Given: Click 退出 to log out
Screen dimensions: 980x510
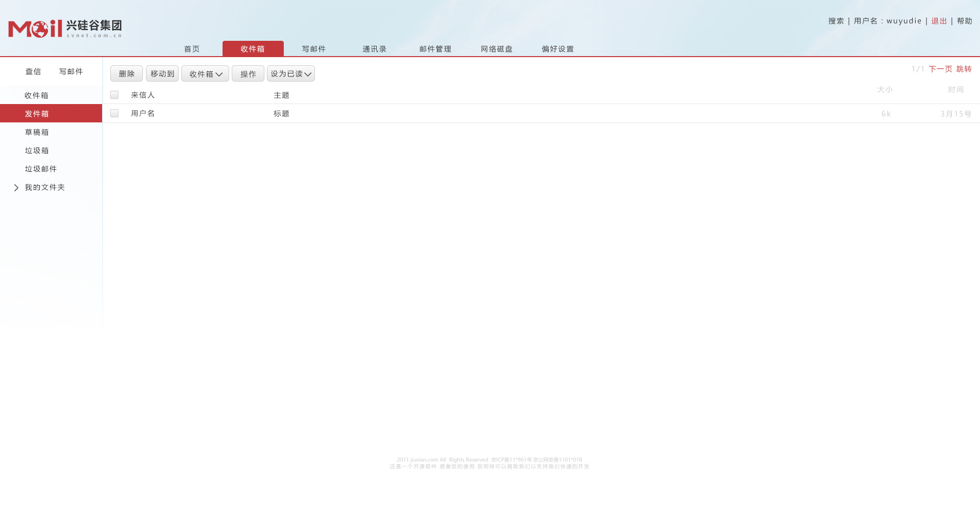Looking at the screenshot, I should 939,21.
